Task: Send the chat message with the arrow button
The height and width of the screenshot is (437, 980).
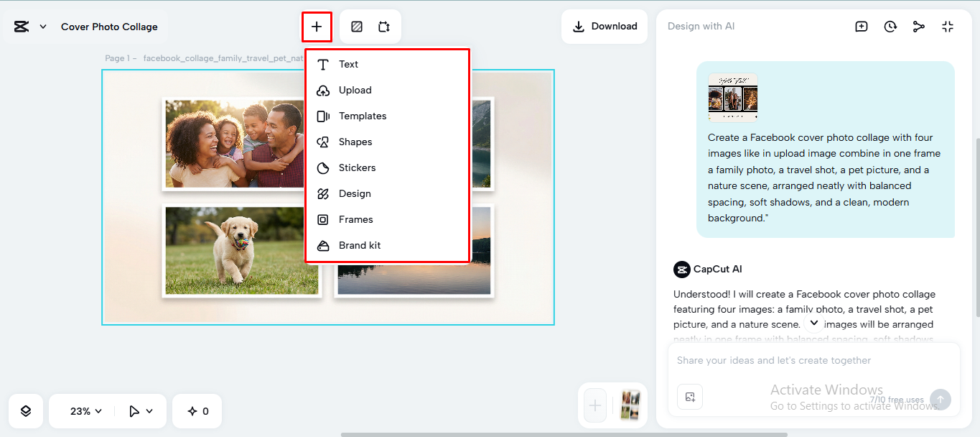Action: 940,399
